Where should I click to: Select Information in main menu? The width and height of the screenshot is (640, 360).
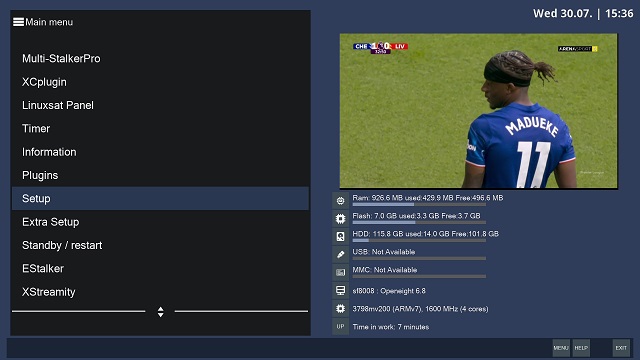tap(160, 152)
